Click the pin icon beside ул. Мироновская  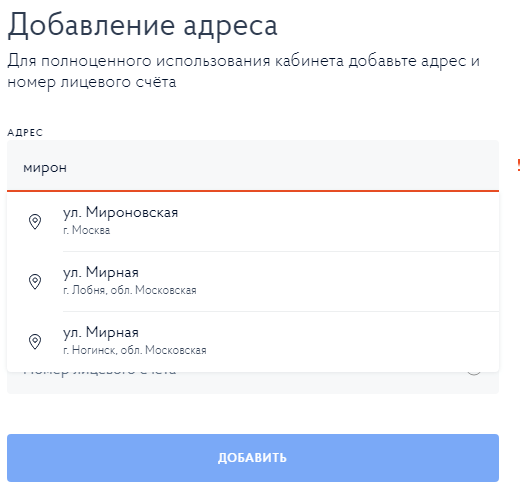[x=35, y=221]
